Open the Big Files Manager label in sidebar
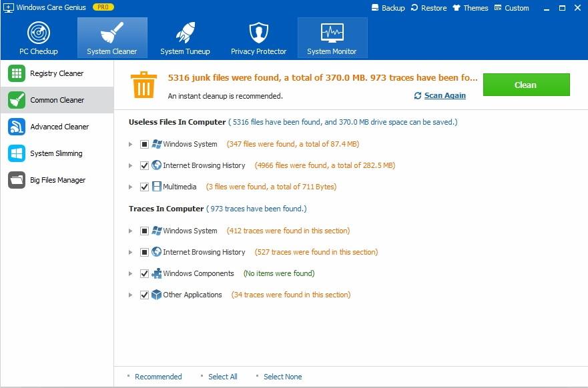 click(x=58, y=180)
